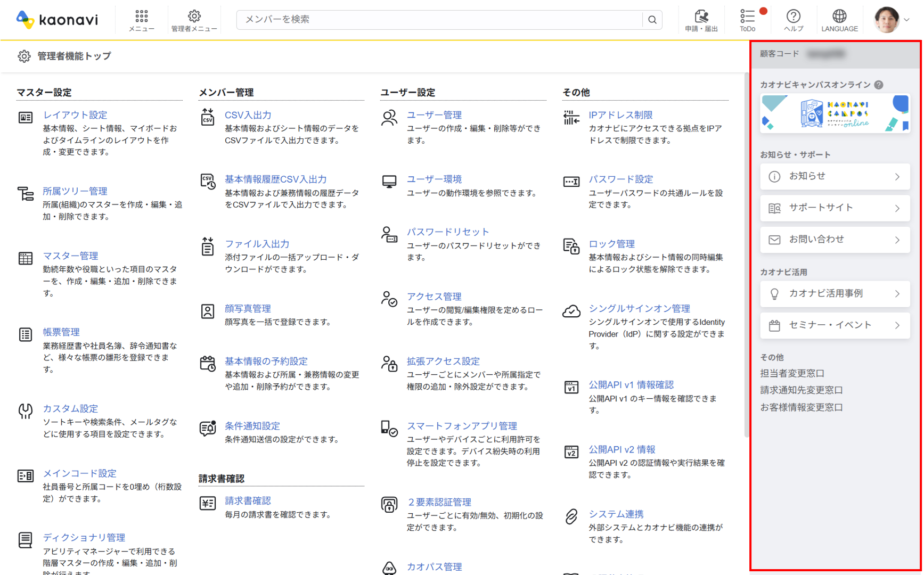
Task: Open the 担当者変更窓口 link
Action: pos(792,373)
